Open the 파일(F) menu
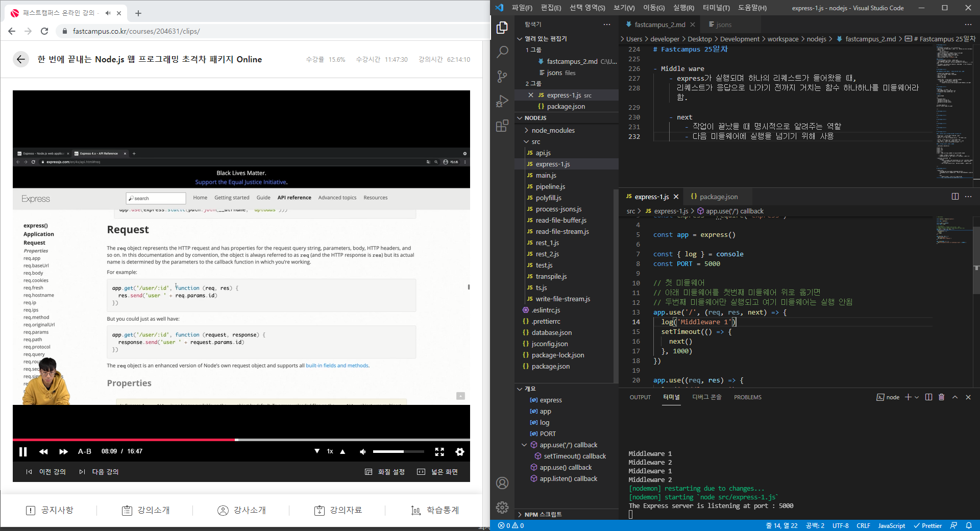 [x=522, y=8]
